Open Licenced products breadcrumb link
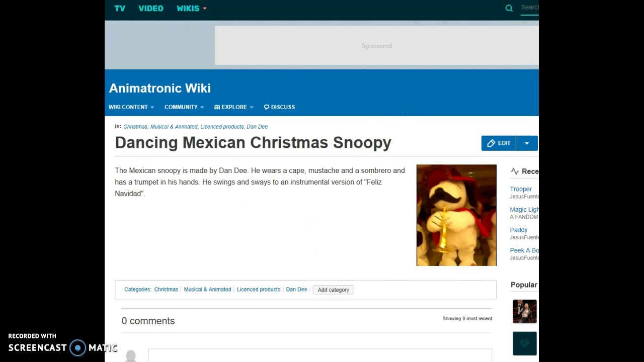This screenshot has width=644, height=362. click(222, 127)
